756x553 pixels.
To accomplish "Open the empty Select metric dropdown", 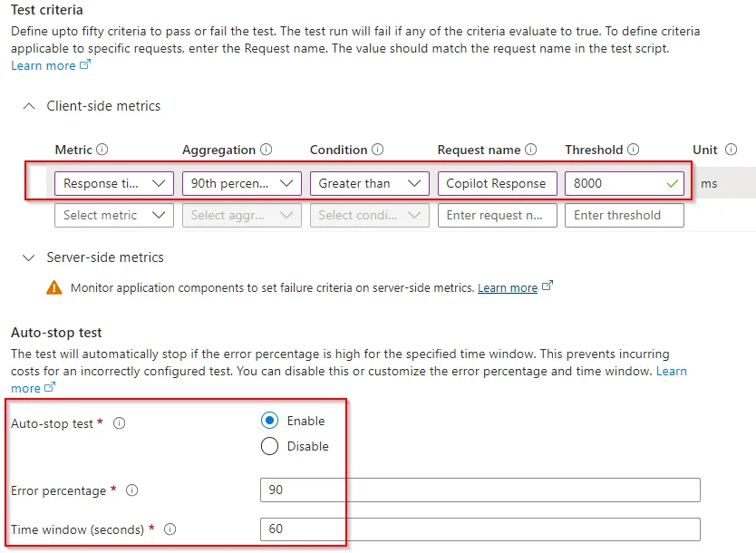I will [113, 216].
